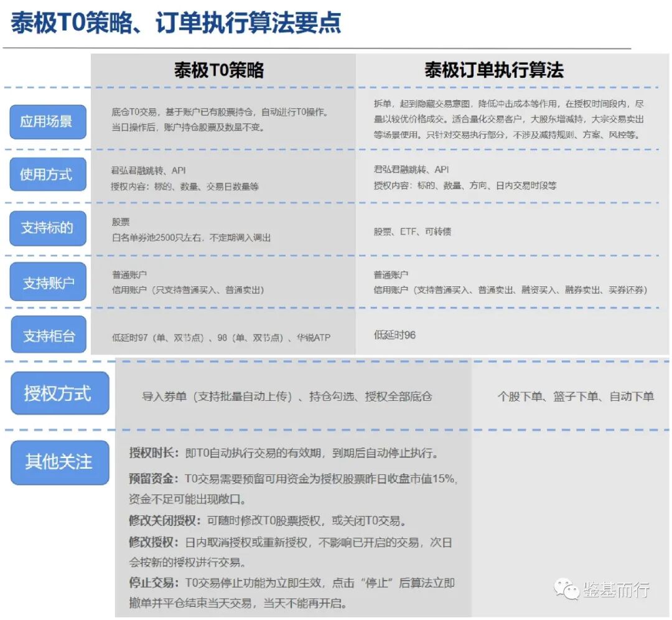The height and width of the screenshot is (620, 672).
Task: Select the 授权方式 sidebar label
Action: (x=59, y=393)
